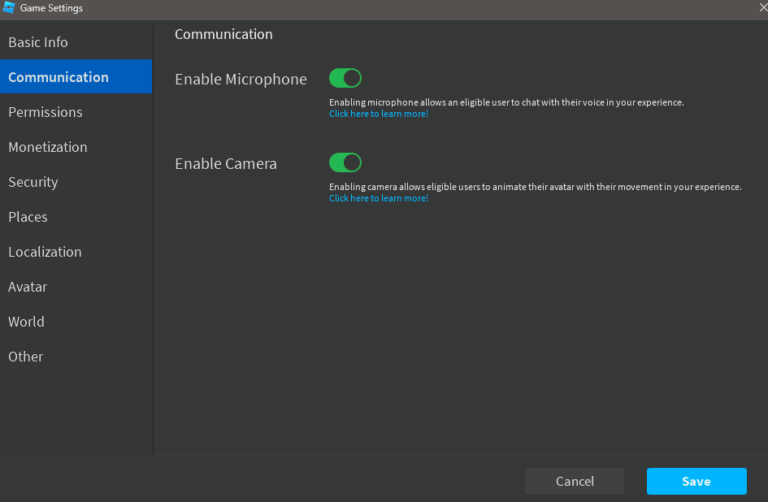This screenshot has width=768, height=502.
Task: Click the Enable Microphone label
Action: [241, 79]
